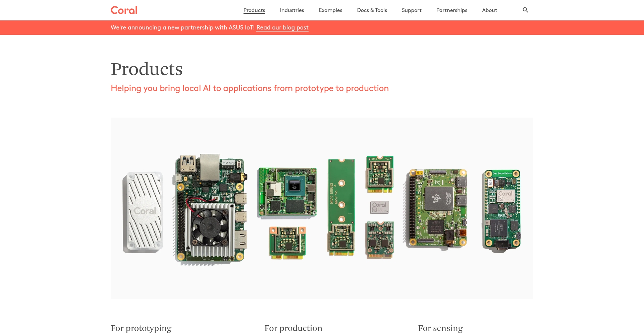Click the Helping you bring local AI tagline
This screenshot has width=644, height=335.
250,88
